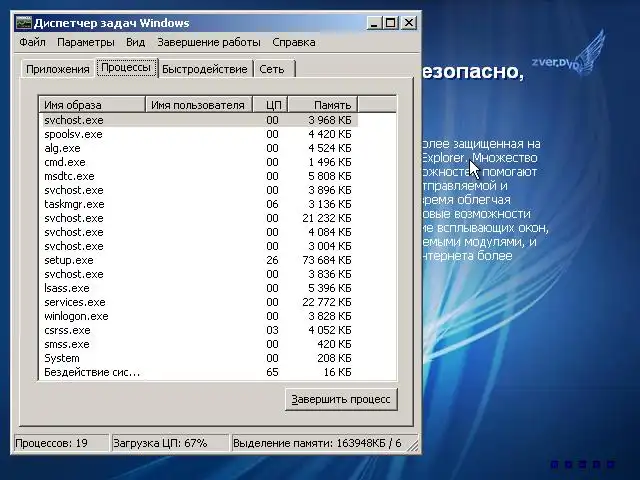Viewport: 640px width, 480px height.
Task: Click the Завершить процесс button
Action: 341,399
